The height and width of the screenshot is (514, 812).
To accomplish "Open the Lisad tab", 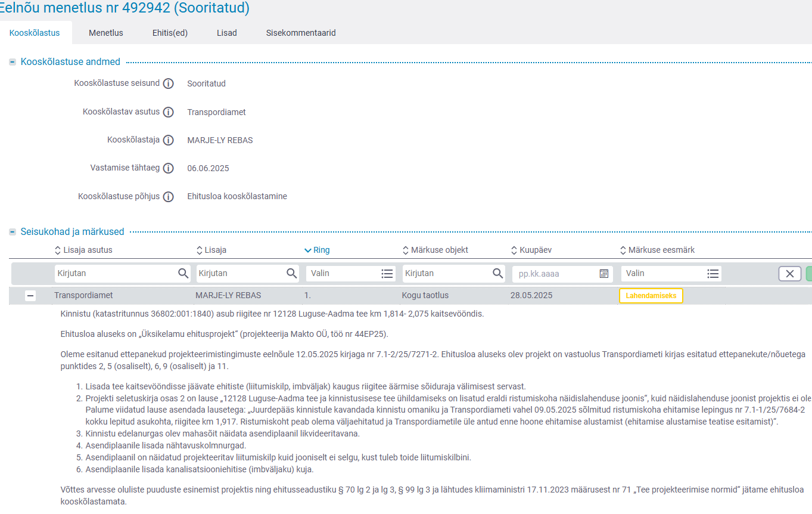I will (x=227, y=33).
